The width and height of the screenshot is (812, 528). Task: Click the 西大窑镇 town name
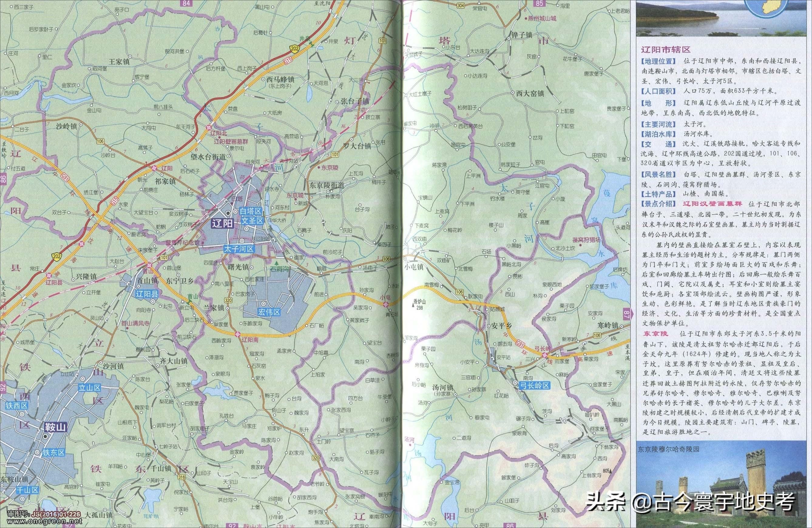tap(530, 93)
